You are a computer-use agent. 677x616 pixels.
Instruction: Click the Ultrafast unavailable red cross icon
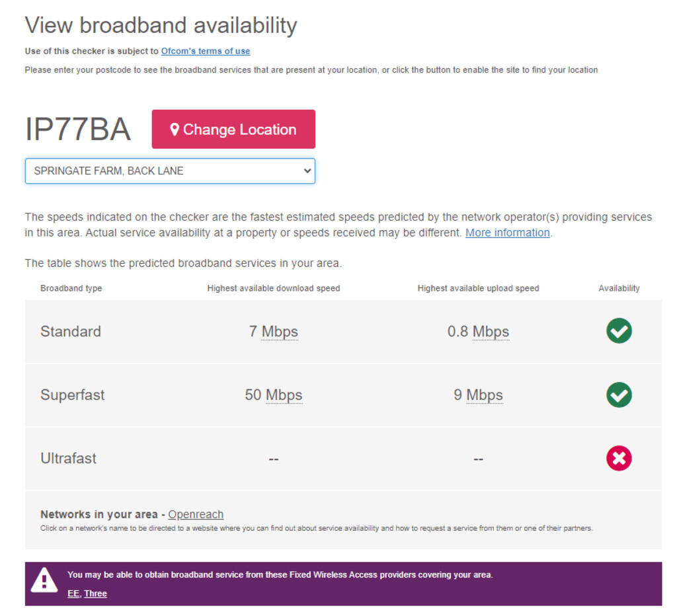click(x=619, y=458)
